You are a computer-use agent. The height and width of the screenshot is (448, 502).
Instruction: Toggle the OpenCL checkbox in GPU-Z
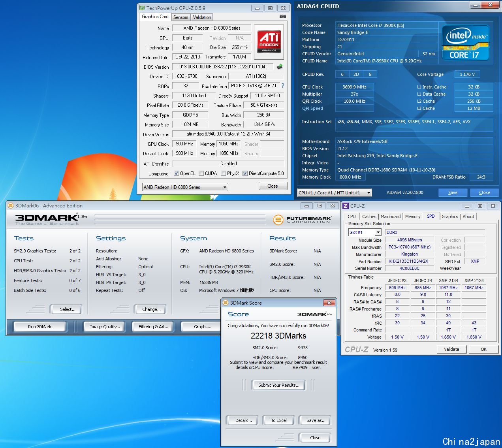[x=176, y=173]
